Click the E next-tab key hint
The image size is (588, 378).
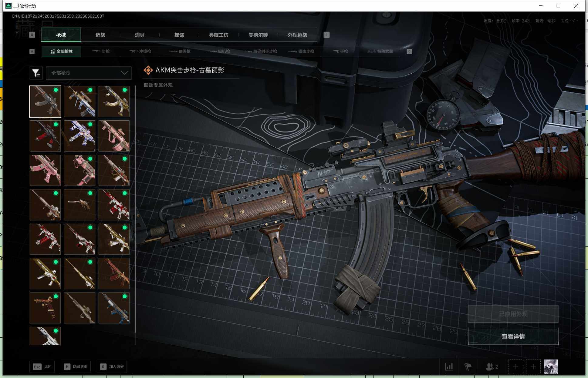(x=326, y=35)
